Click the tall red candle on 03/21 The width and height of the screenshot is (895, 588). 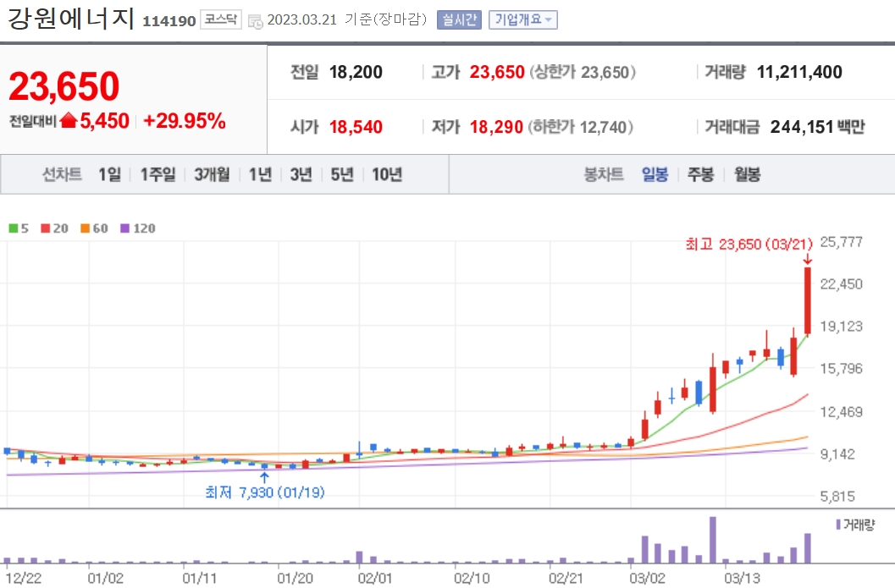click(808, 300)
